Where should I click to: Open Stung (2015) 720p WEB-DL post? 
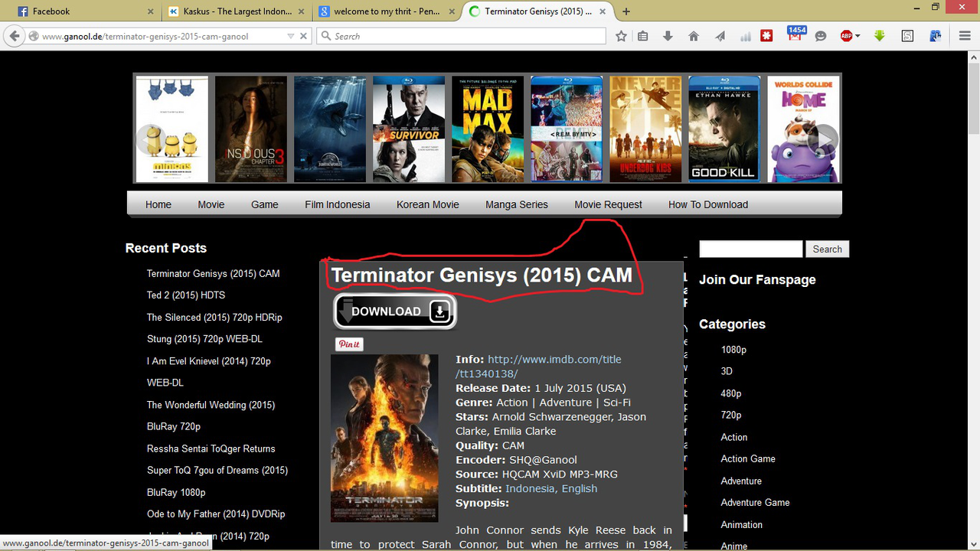click(x=204, y=338)
